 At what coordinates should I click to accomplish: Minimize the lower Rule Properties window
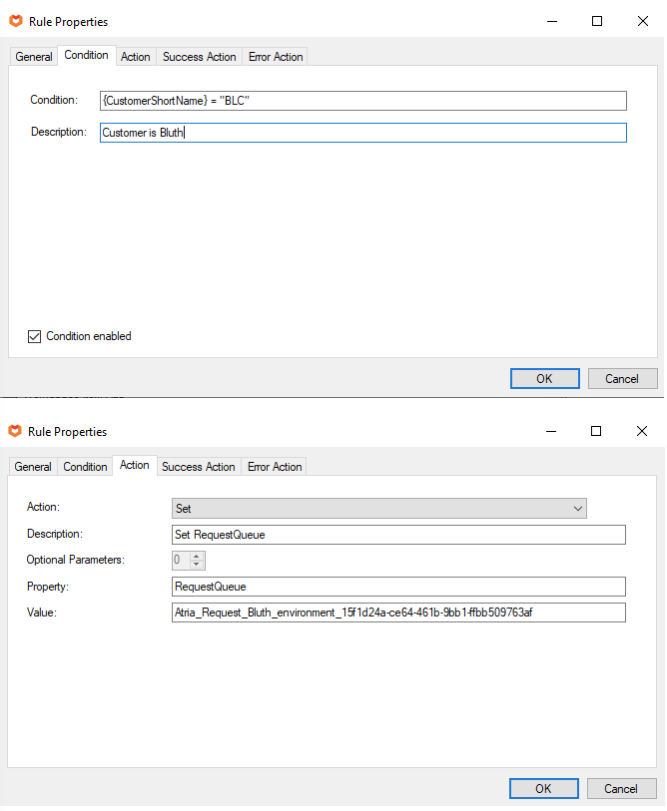coord(551,431)
